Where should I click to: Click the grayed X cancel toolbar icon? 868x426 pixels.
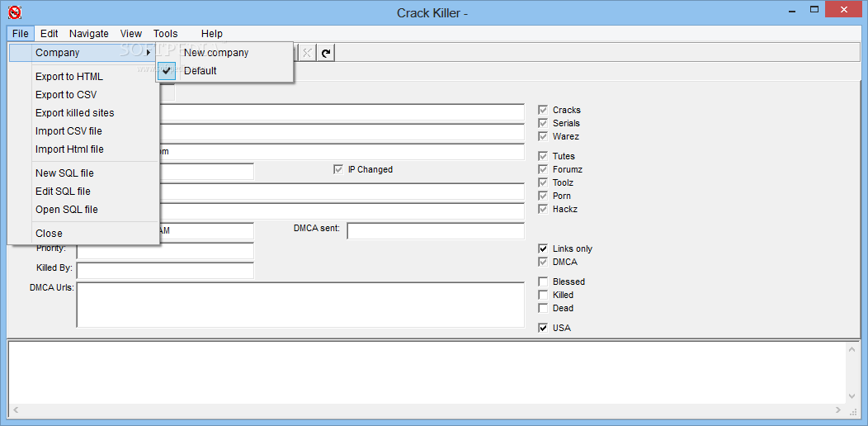click(307, 53)
